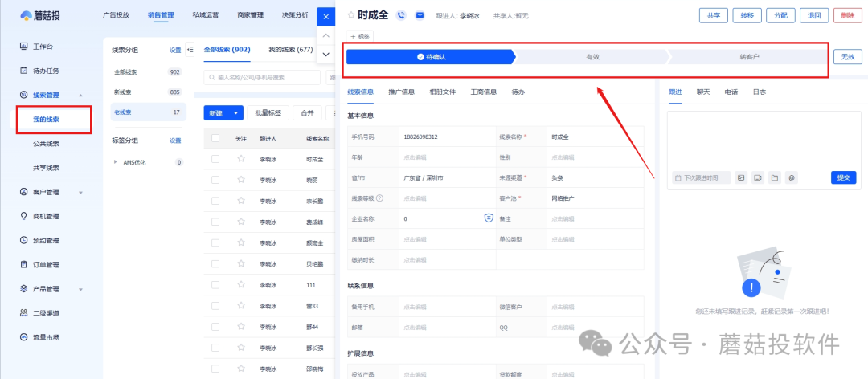Click the 预约管理 clock icon
This screenshot has width=868, height=379.
[x=23, y=240]
